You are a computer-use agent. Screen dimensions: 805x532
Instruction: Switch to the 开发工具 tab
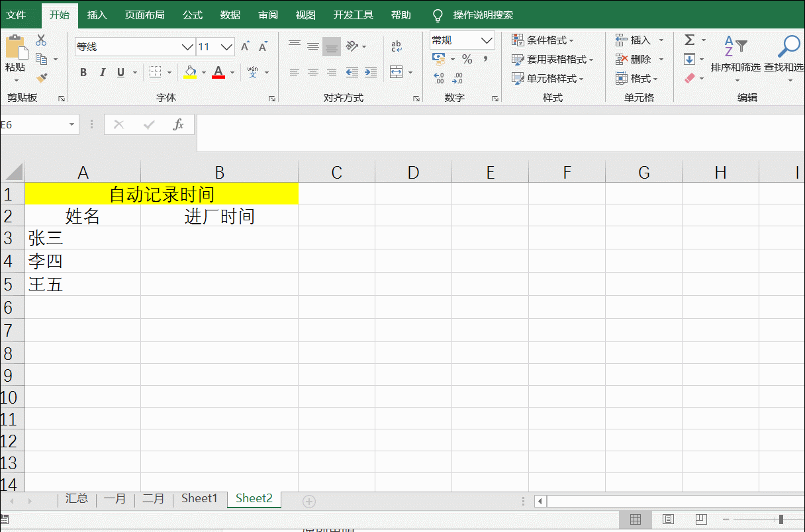354,15
